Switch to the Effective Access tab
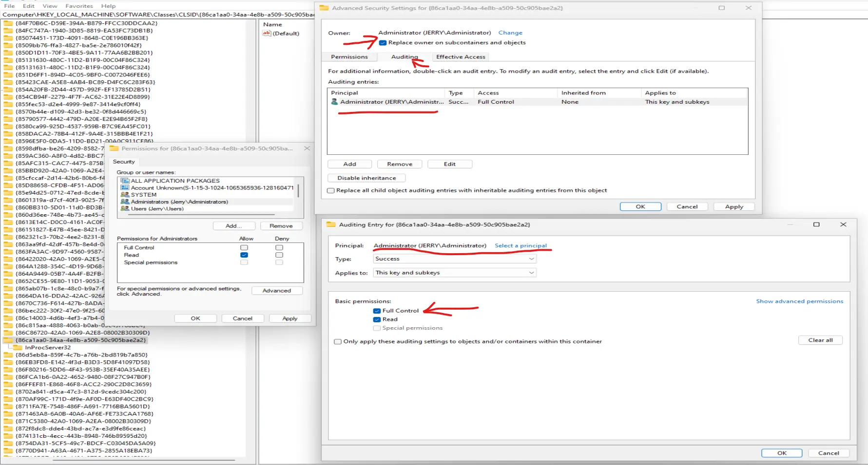868x465 pixels. coord(461,57)
